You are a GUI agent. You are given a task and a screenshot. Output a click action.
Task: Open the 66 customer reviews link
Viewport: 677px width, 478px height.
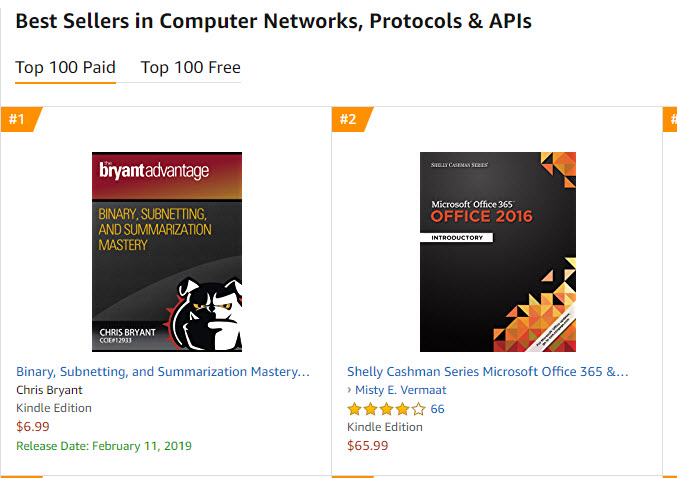pos(437,409)
